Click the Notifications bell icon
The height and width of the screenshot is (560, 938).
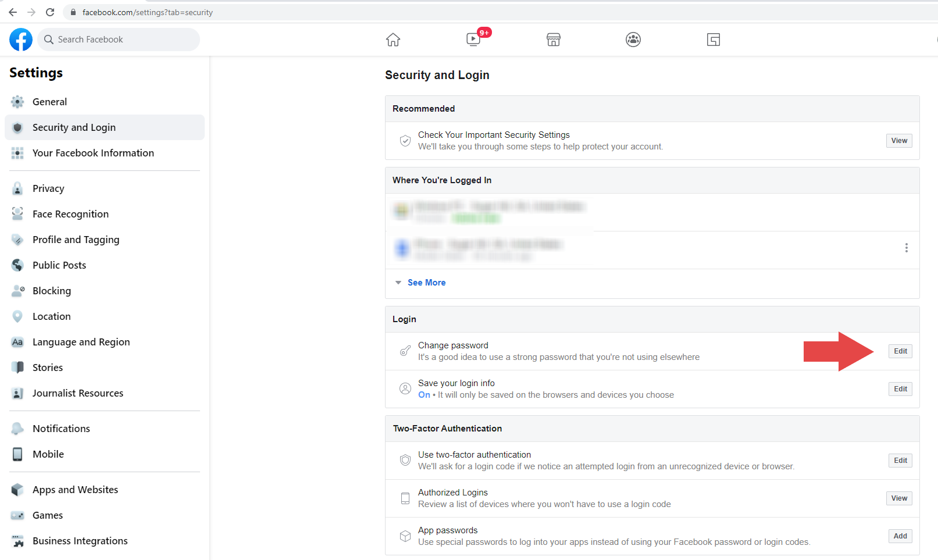[x=17, y=429]
